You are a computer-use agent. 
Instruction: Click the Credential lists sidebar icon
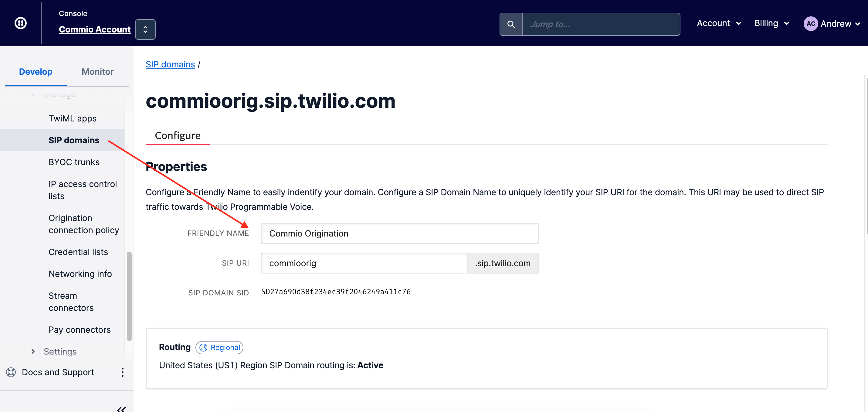(78, 252)
